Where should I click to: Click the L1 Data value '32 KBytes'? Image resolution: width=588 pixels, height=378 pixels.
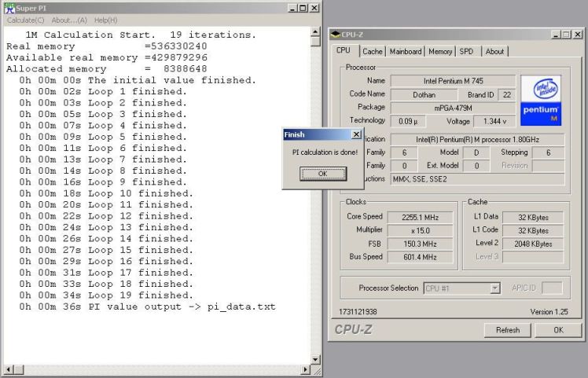coord(533,218)
